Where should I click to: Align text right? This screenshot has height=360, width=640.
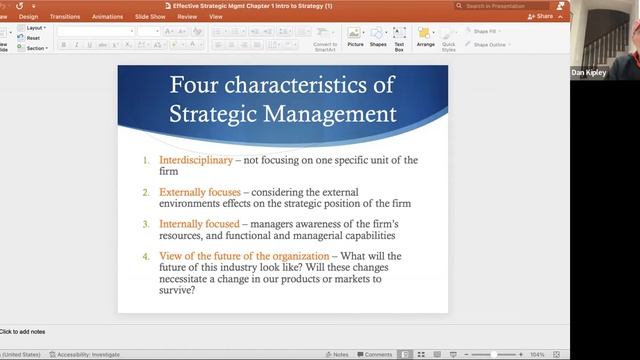pyautogui.click(x=244, y=45)
